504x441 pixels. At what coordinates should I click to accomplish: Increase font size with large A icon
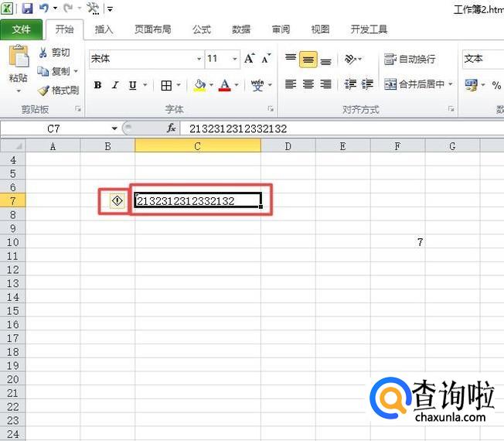tap(250, 59)
